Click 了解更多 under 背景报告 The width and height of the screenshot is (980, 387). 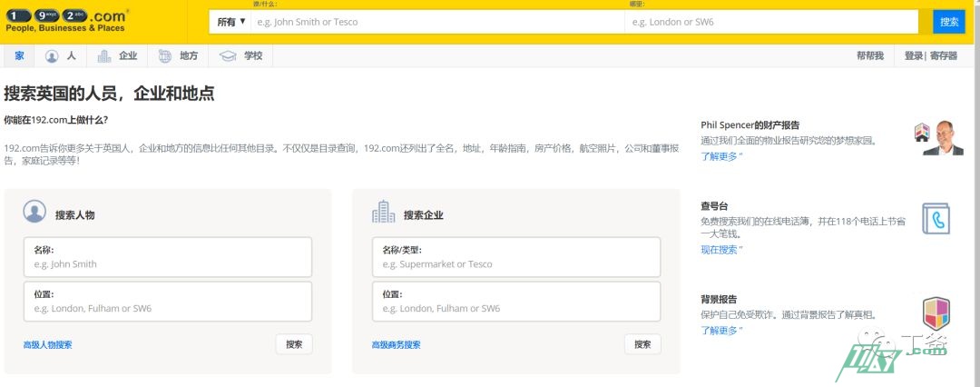(x=721, y=330)
